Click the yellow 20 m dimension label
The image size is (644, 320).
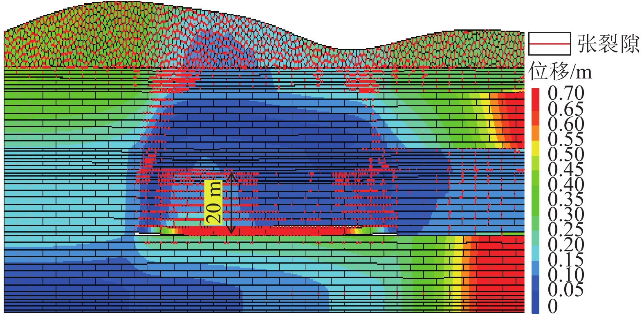coord(213,203)
